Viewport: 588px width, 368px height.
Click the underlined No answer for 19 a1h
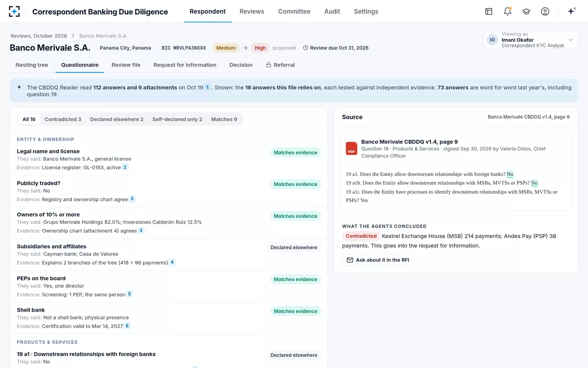pyautogui.click(x=535, y=183)
